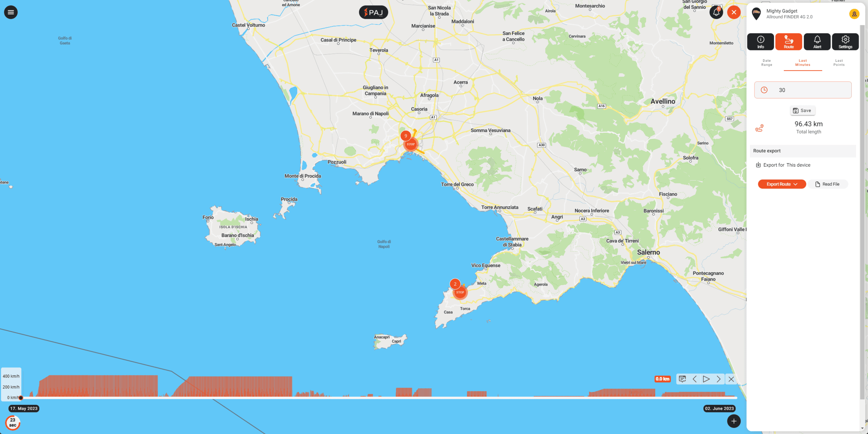Open the Alert panel button
Viewport: 868px width, 434px height.
click(817, 42)
